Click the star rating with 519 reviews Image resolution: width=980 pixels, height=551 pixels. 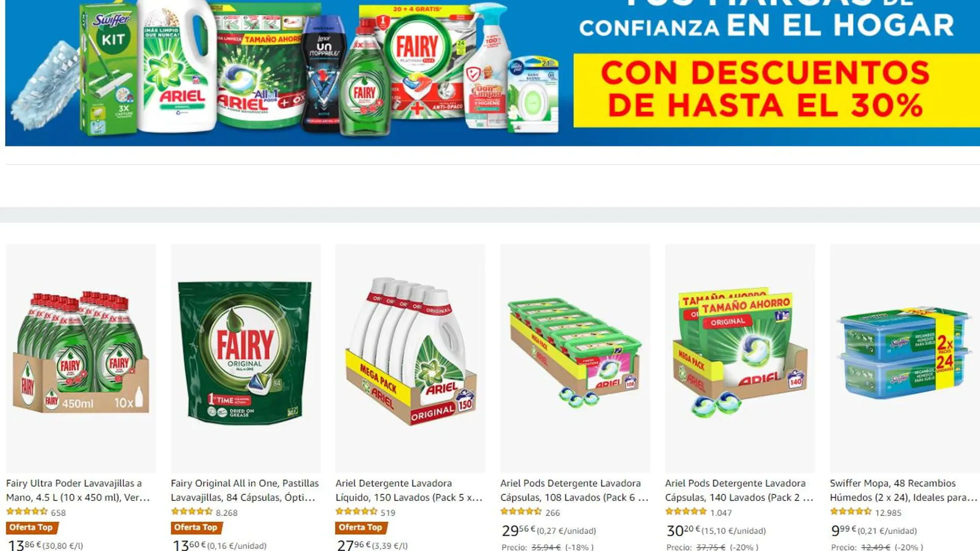tap(356, 512)
